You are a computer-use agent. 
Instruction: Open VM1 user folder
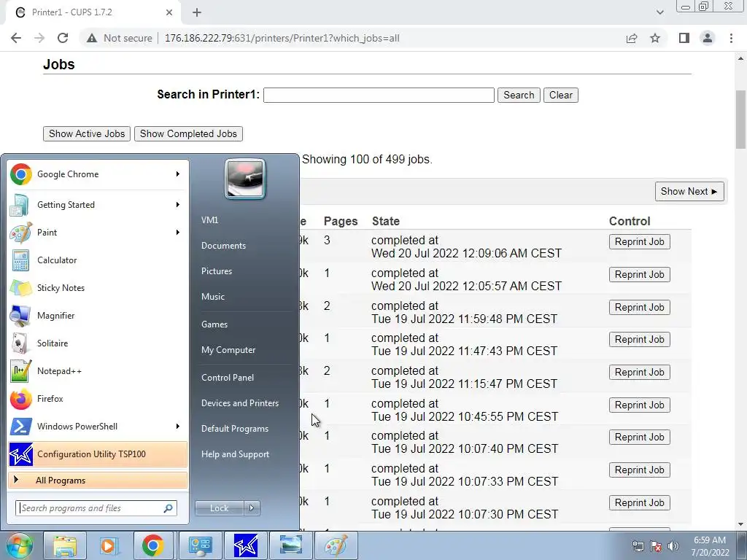(209, 220)
